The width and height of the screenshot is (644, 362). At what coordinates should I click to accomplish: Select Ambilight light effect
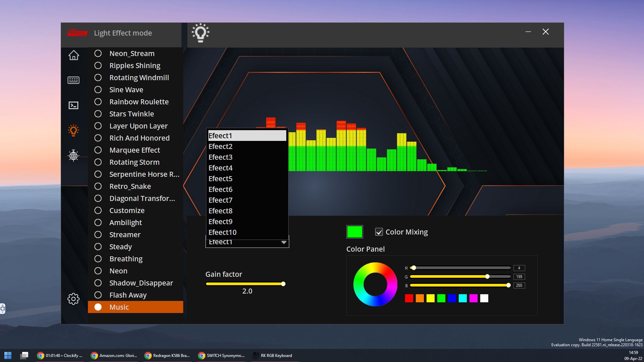click(136, 222)
